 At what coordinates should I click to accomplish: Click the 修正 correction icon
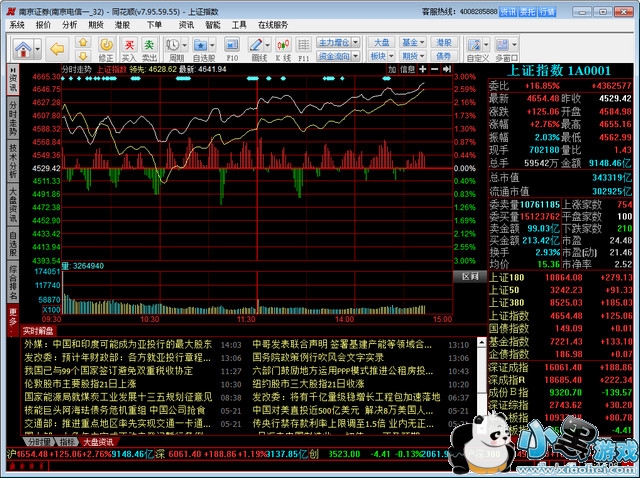106,49
